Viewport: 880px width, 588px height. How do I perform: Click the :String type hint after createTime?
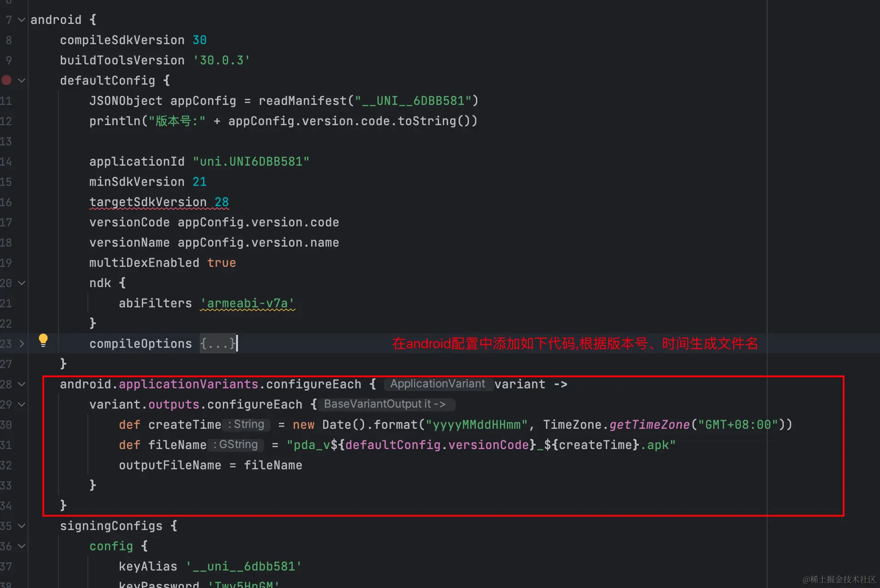tap(246, 424)
